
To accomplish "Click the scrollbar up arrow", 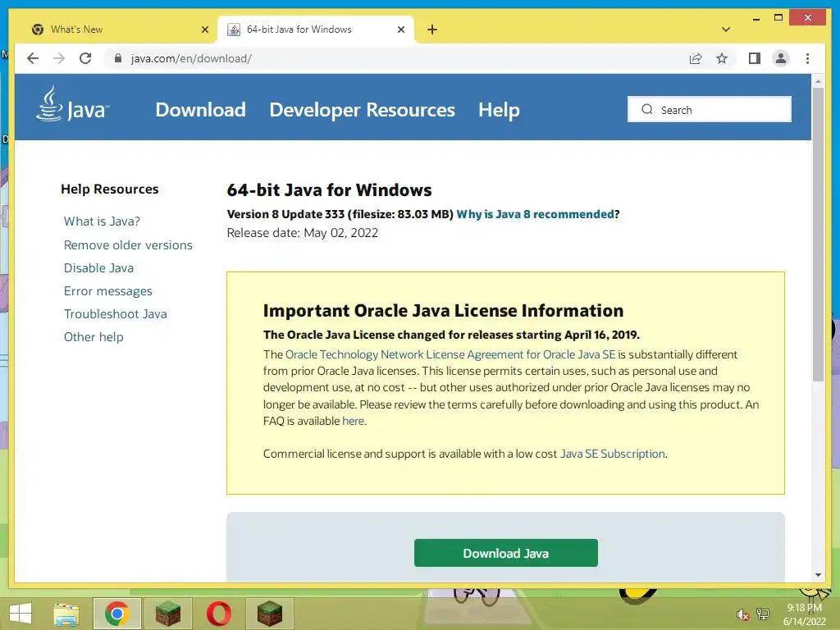I will tap(818, 81).
